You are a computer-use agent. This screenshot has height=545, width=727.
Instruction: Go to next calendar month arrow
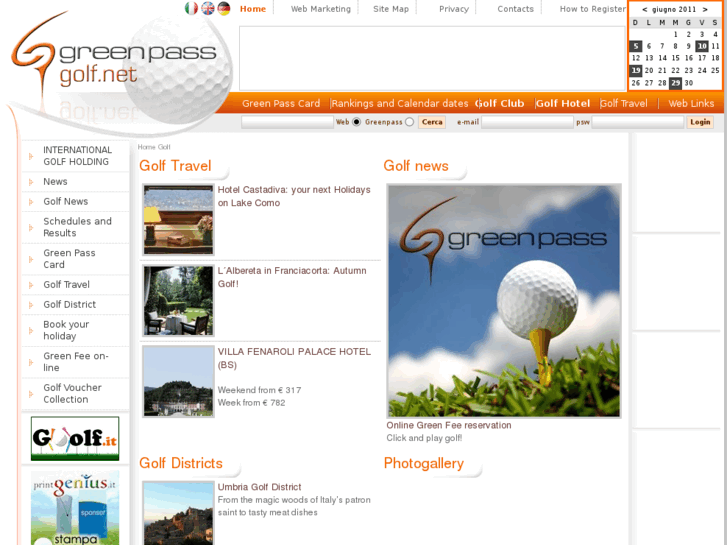click(x=705, y=9)
